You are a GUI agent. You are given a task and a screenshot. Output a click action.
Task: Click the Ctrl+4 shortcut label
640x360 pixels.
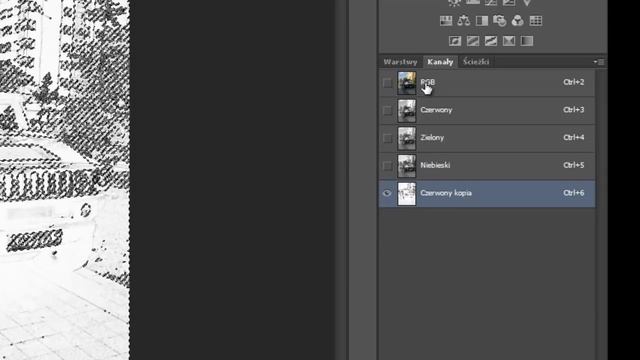tap(574, 138)
